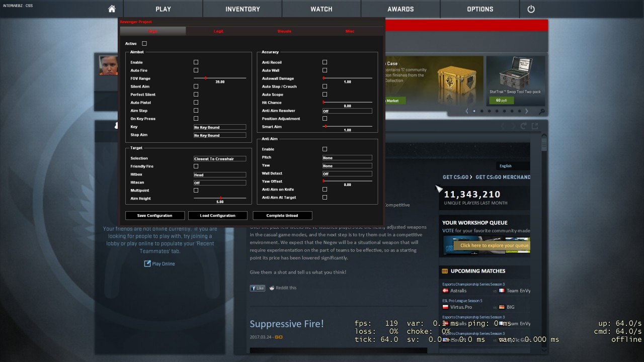Open the Anti Aim Resolver dropdown
The height and width of the screenshot is (362, 644).
coord(347,111)
